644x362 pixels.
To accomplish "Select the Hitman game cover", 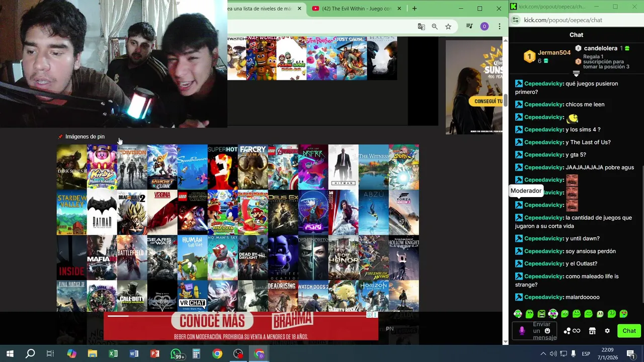I will tap(343, 167).
